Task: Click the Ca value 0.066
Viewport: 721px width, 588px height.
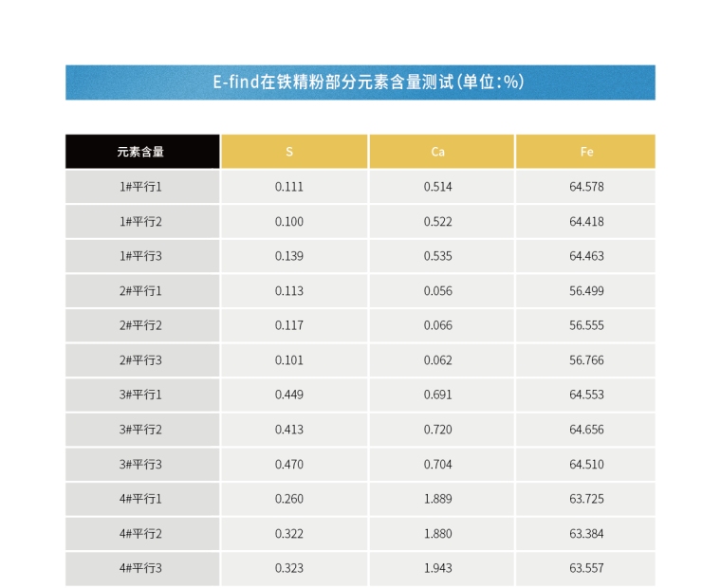Action: pos(437,325)
